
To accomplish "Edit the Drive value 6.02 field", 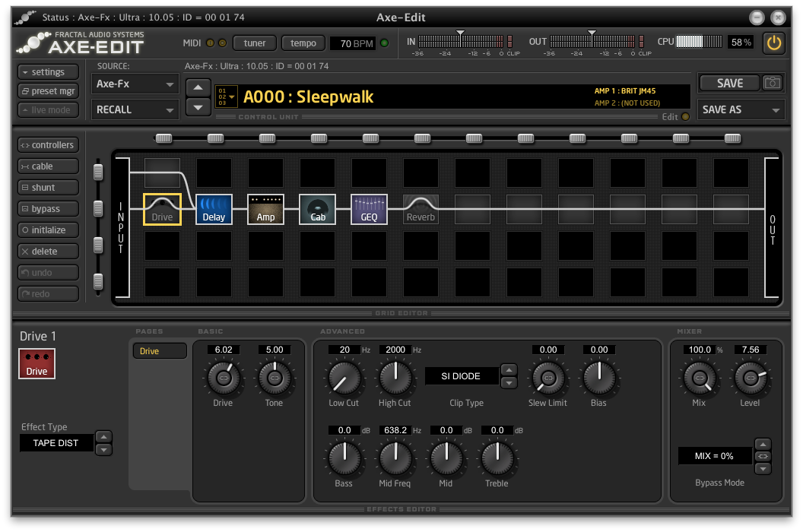I will click(x=224, y=350).
